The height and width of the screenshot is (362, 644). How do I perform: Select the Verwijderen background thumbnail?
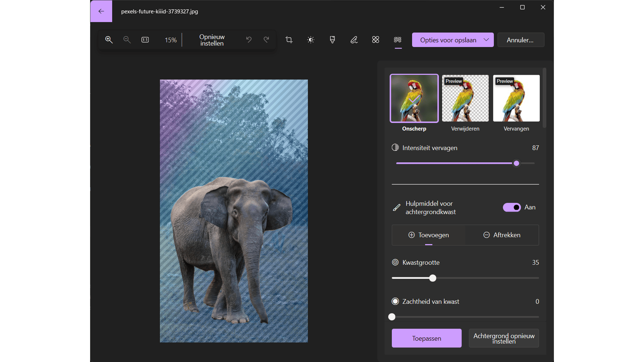465,98
